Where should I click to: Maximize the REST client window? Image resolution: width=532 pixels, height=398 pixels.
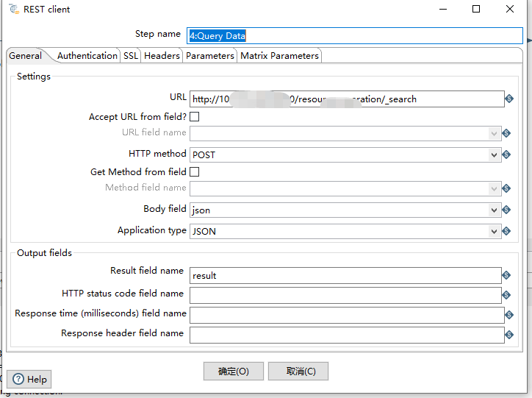coord(476,9)
